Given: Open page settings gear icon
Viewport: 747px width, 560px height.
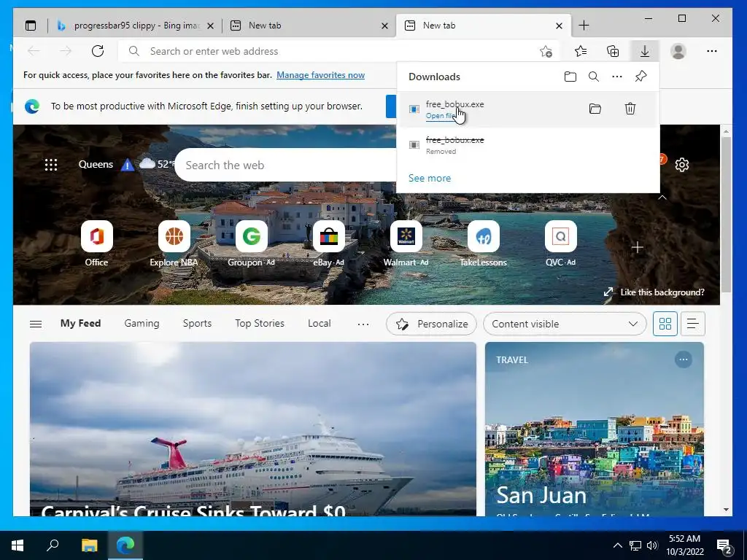Looking at the screenshot, I should click(x=682, y=165).
